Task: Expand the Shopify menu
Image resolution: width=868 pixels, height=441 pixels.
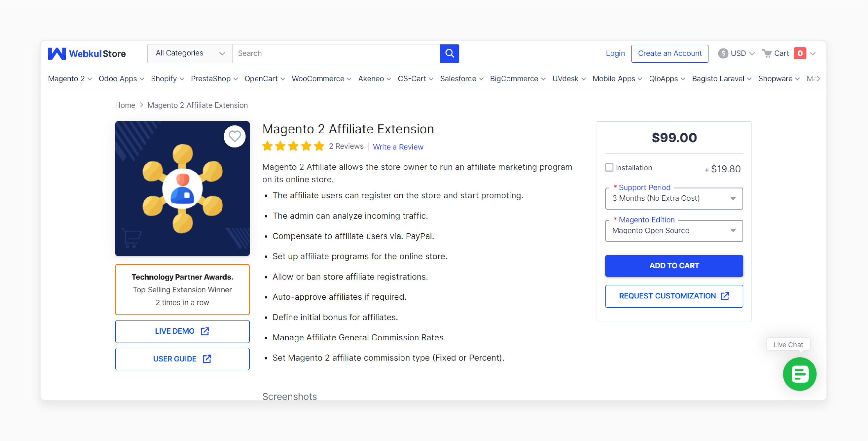Action: pyautogui.click(x=167, y=79)
